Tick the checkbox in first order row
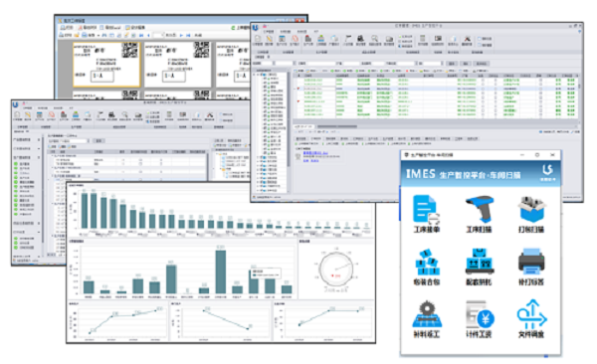 [x=483, y=80]
